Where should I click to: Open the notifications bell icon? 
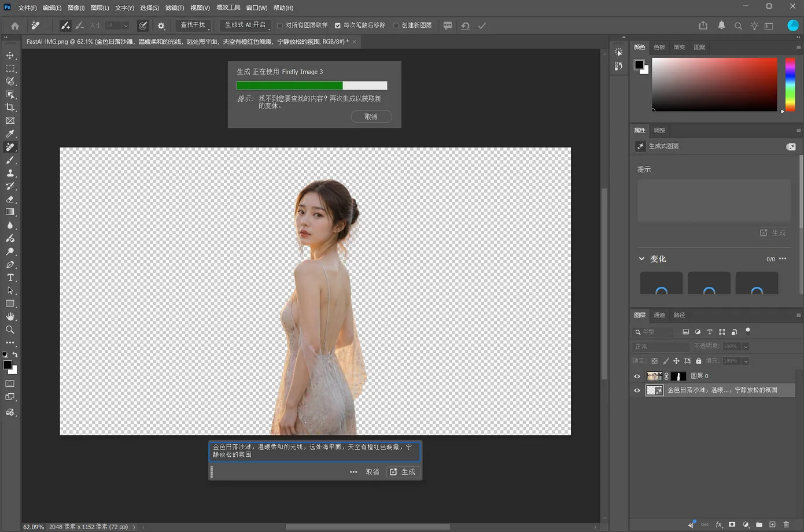(x=721, y=25)
